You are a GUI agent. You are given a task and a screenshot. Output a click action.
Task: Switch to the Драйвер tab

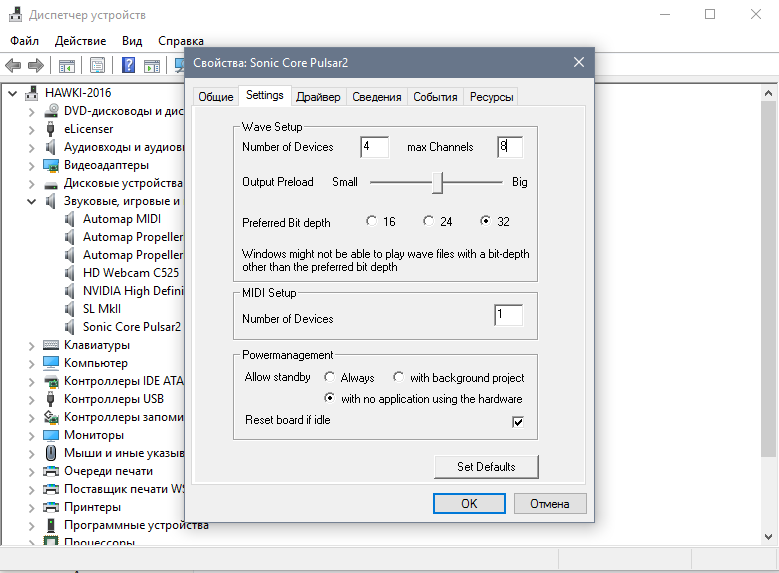coord(318,97)
